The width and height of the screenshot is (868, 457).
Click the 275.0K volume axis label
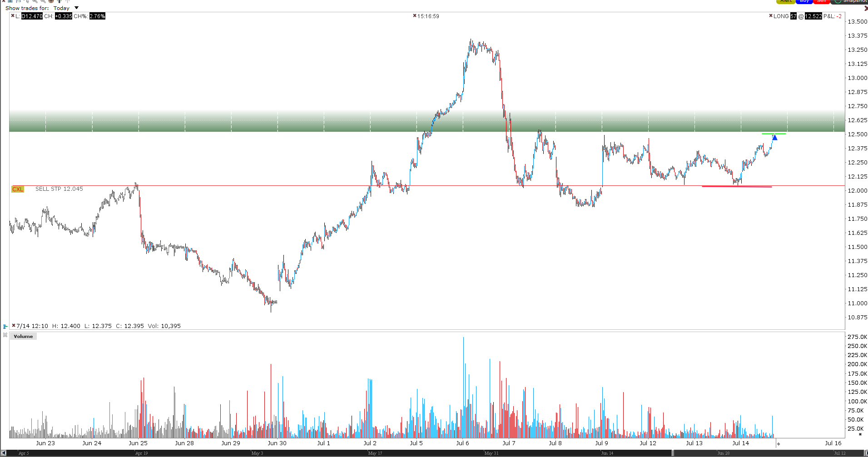[x=858, y=337]
